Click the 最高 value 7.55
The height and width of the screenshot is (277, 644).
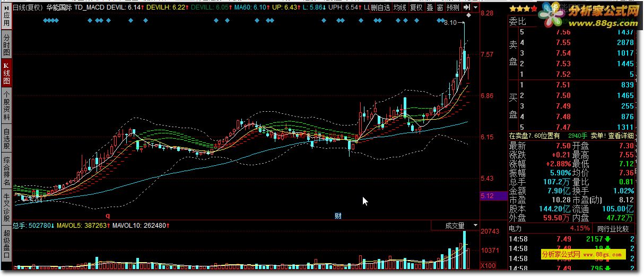(626, 155)
